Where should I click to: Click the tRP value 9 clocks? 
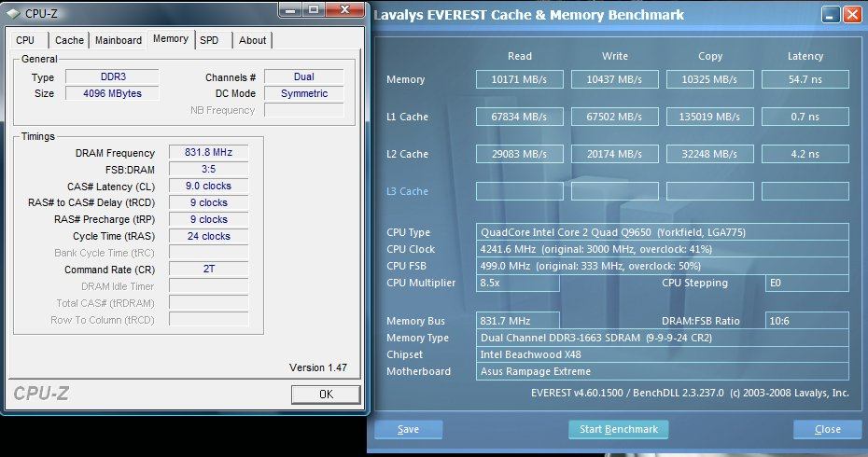click(209, 219)
